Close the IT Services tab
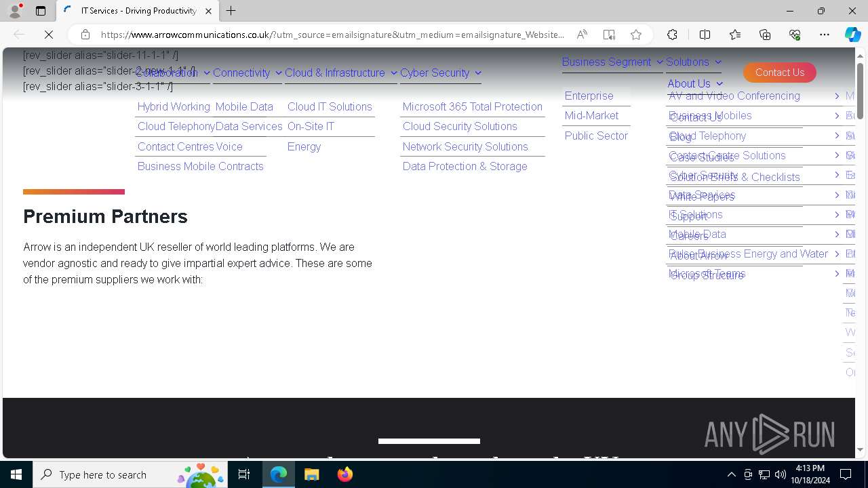The width and height of the screenshot is (868, 488). [208, 11]
